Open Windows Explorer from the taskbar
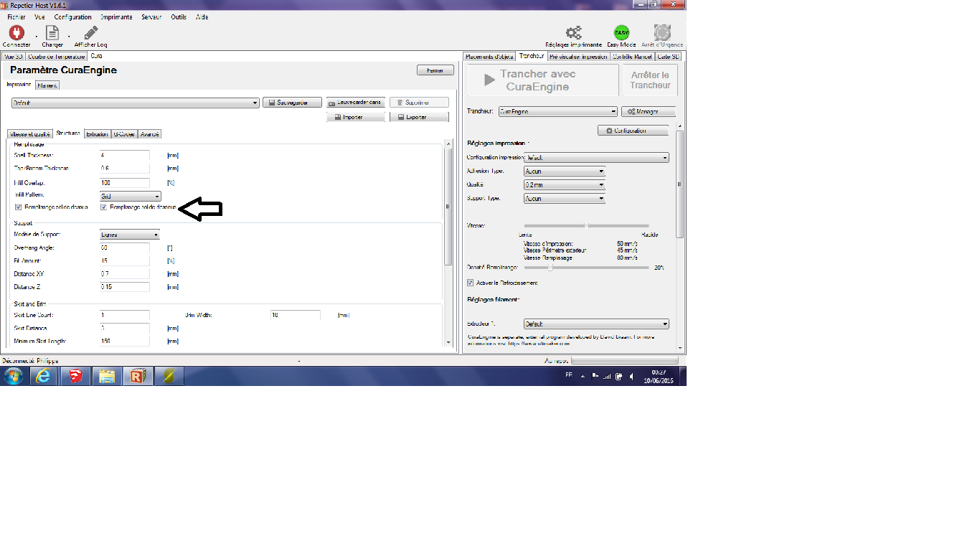Viewport: 980px width, 551px height. [107, 376]
